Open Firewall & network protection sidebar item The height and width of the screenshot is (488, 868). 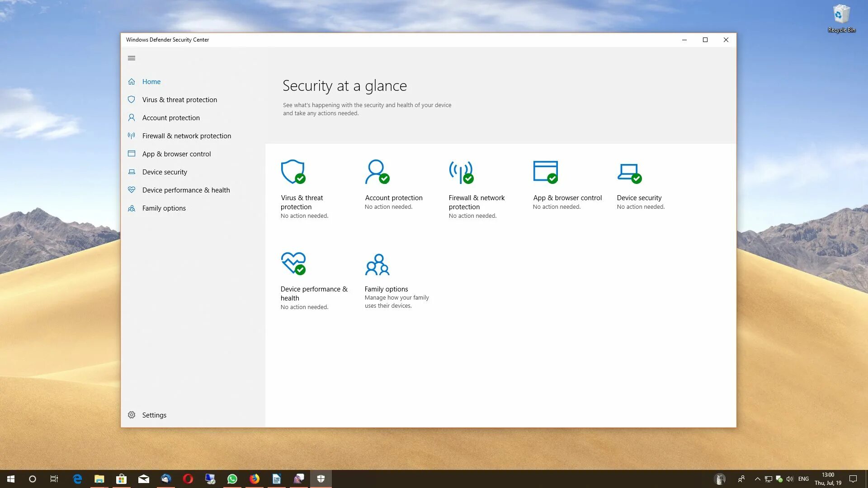[186, 136]
